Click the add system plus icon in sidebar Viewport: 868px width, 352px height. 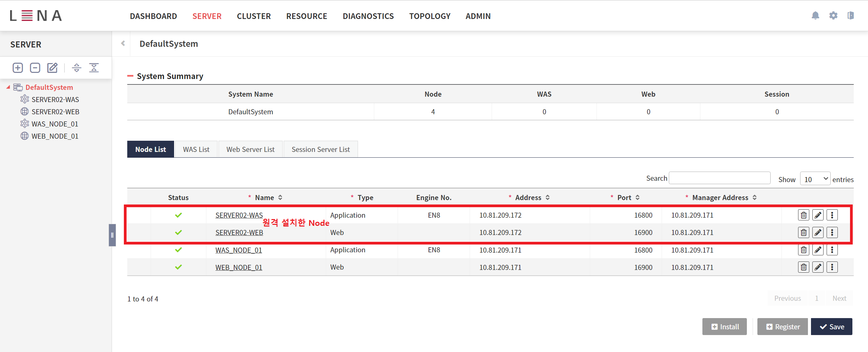(18, 68)
